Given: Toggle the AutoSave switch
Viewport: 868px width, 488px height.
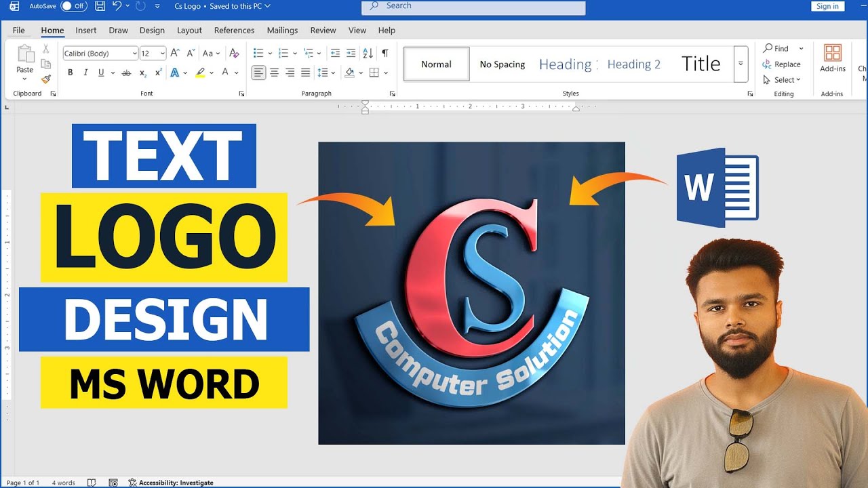Looking at the screenshot, I should (74, 6).
